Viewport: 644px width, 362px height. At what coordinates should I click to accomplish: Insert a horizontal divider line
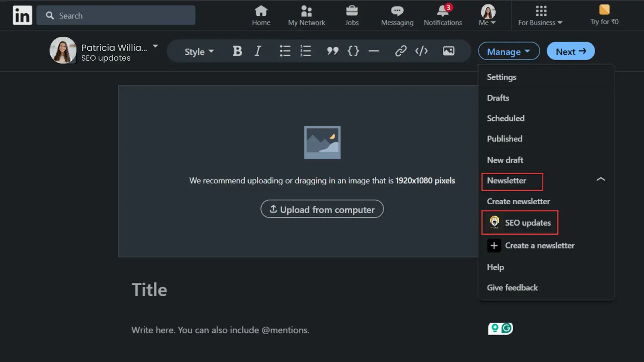coord(374,51)
